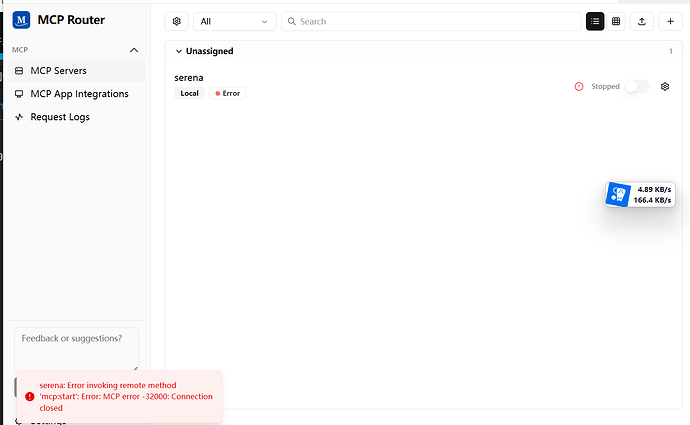Click the serena error toast message
The height and width of the screenshot is (425, 690).
(x=119, y=396)
